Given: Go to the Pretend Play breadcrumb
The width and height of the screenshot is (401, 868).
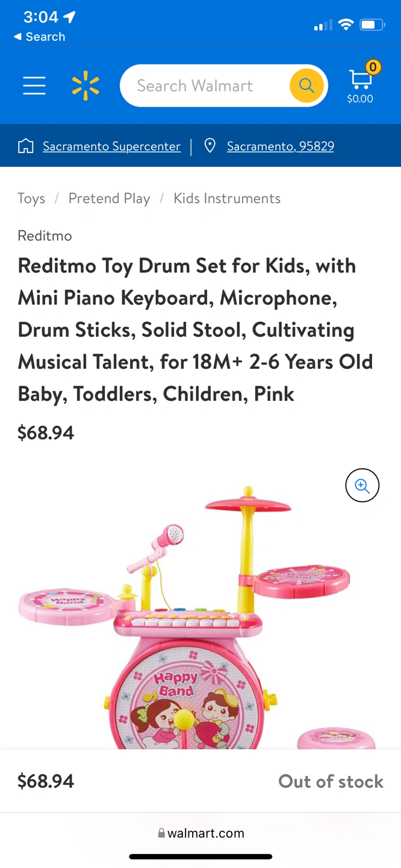Looking at the screenshot, I should [109, 198].
